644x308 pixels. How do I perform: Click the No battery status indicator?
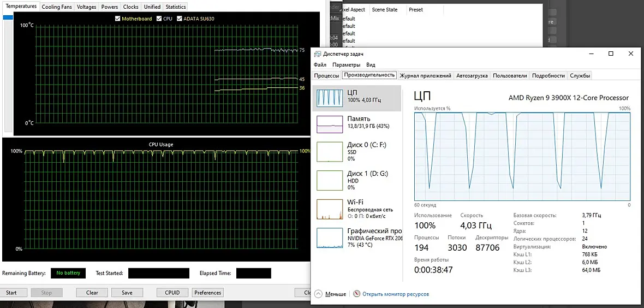click(68, 273)
